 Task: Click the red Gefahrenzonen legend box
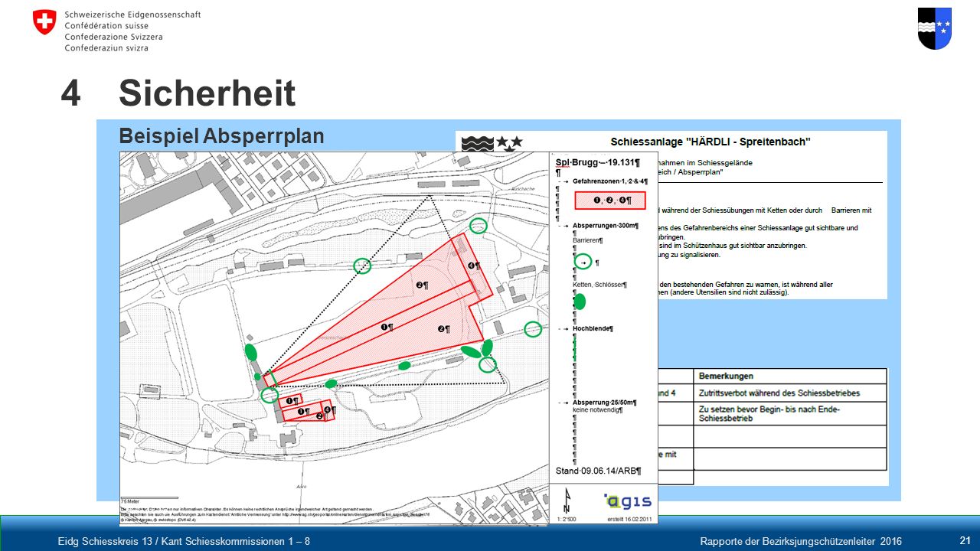coord(610,201)
